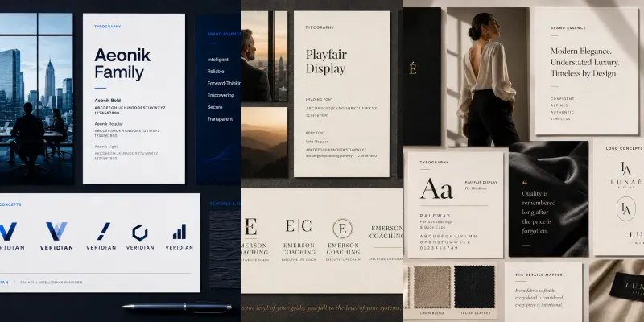644x322 pixels.
Task: Select the slanted slash Veridian logo mark
Action: (104, 231)
